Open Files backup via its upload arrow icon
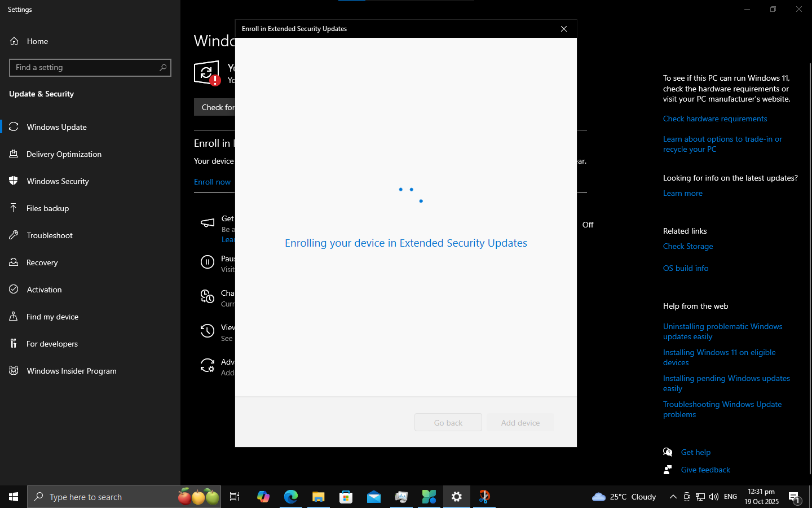Screen dimensions: 812x508 click(14, 208)
